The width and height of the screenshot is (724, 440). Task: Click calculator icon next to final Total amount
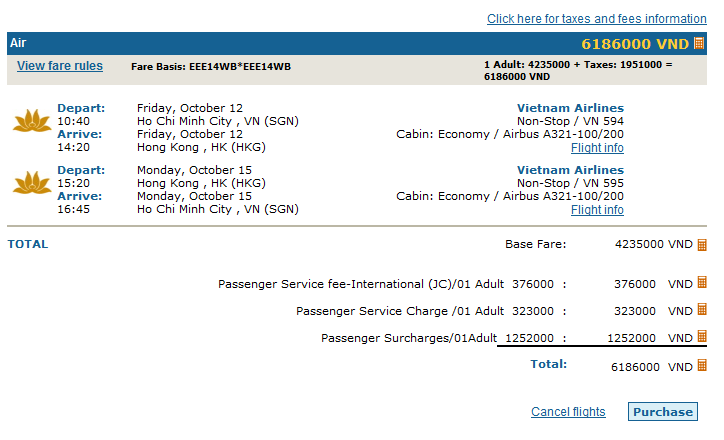point(702,366)
